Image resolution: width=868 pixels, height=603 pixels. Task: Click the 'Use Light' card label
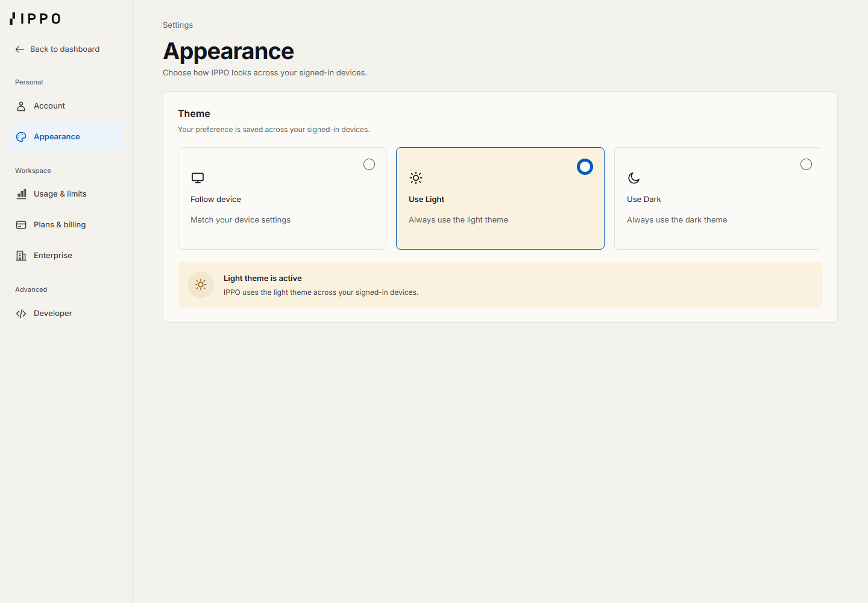click(426, 200)
